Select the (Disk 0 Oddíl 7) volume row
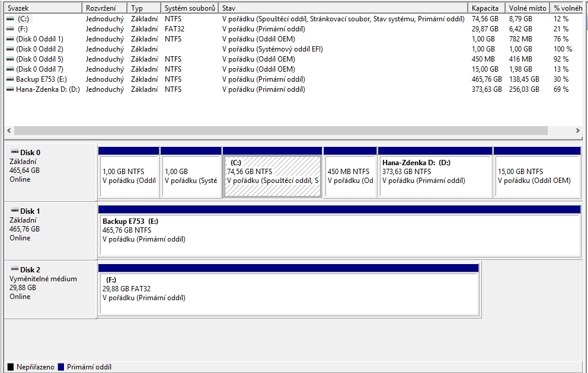 [x=294, y=69]
